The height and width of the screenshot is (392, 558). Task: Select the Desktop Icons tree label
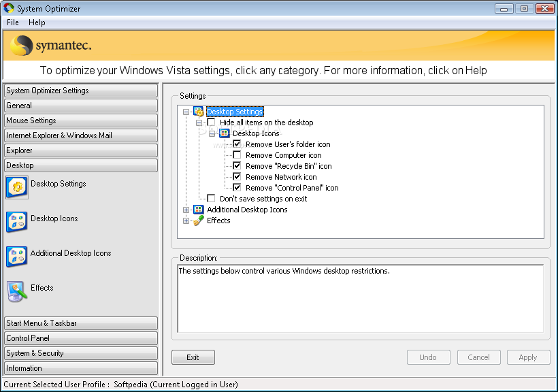(x=256, y=133)
